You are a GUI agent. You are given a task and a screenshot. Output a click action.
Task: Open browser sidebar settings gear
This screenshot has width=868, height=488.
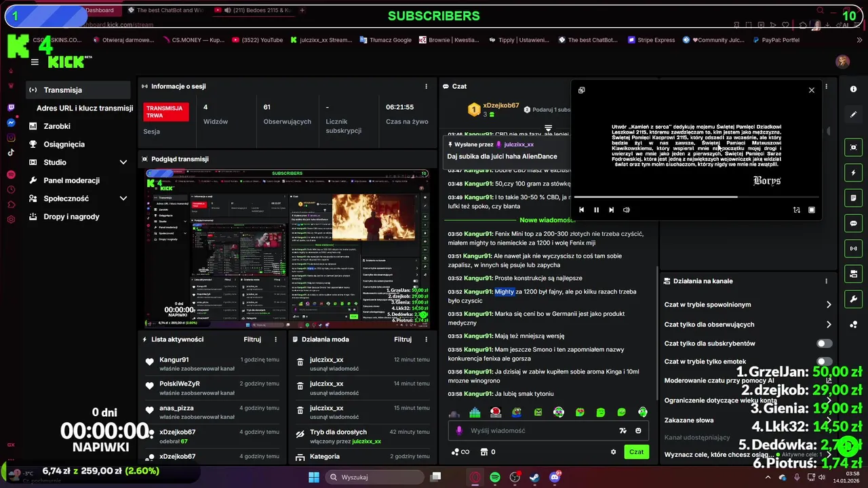pos(12,219)
